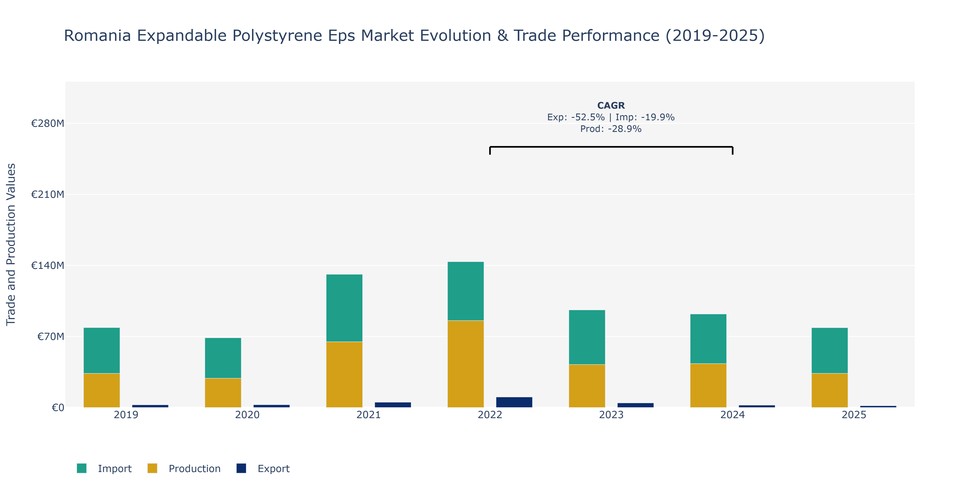The width and height of the screenshot is (980, 490).
Task: Click the bold CAGR annotation heading
Action: point(611,105)
